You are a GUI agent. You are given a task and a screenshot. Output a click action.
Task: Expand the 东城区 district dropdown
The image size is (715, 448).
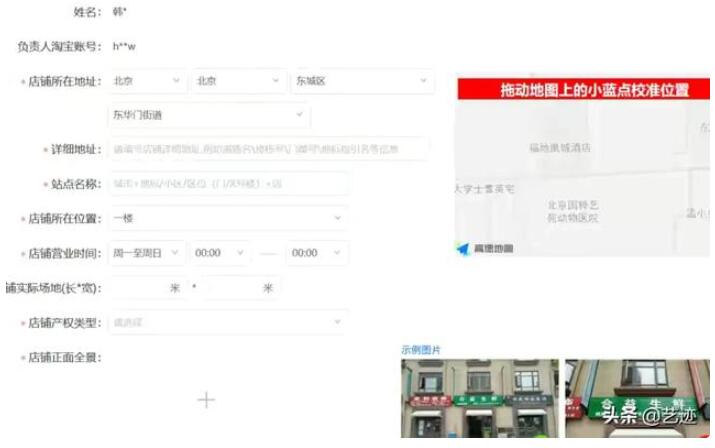coord(361,81)
